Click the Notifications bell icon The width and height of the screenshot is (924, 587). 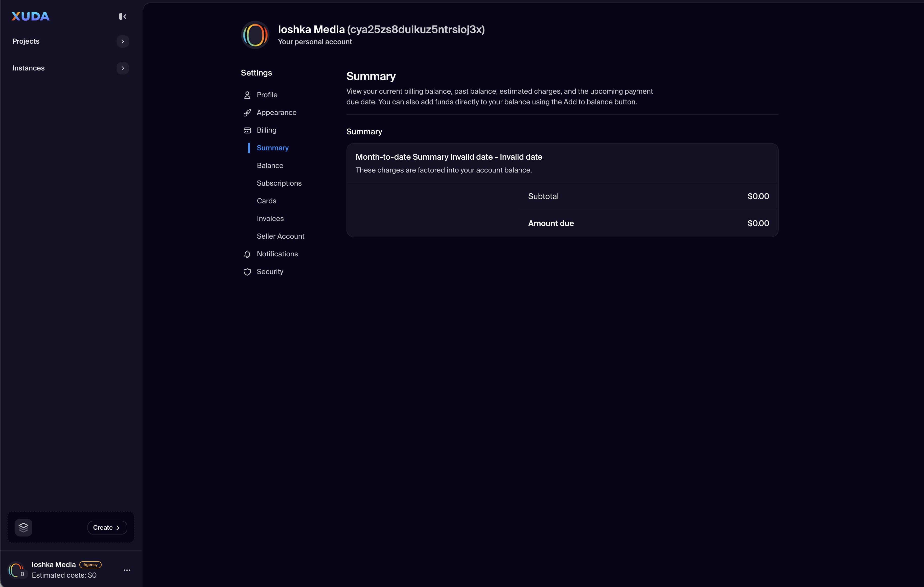point(247,254)
